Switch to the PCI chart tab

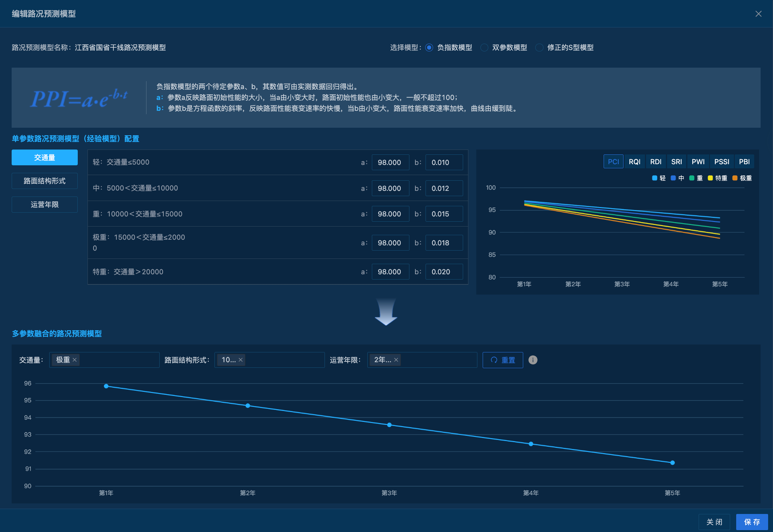click(x=613, y=162)
